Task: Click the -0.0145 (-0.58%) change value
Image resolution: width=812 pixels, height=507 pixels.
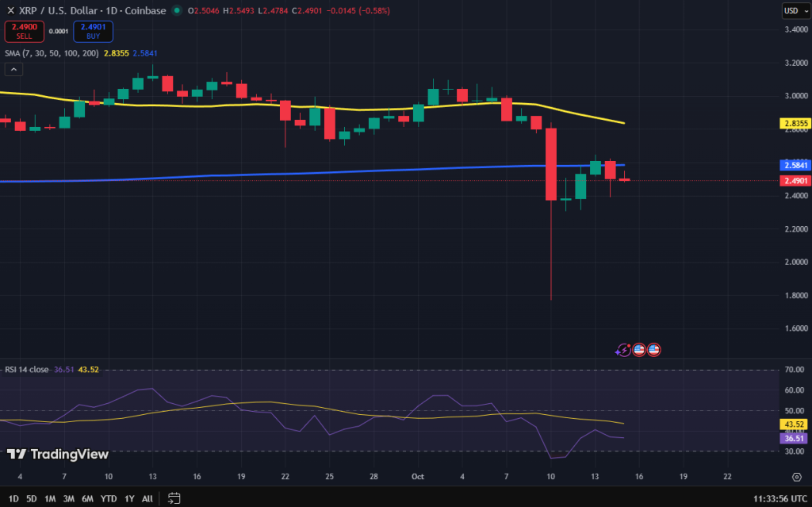Action: point(358,10)
